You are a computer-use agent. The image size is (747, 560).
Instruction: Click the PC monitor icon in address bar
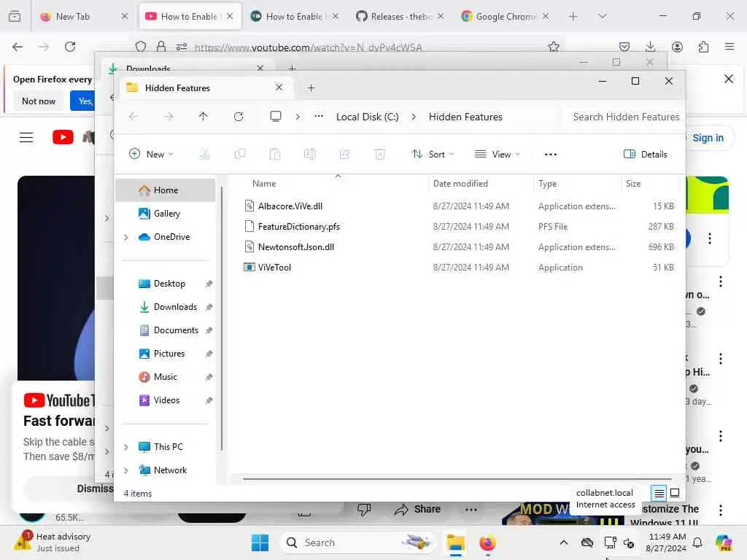point(275,117)
